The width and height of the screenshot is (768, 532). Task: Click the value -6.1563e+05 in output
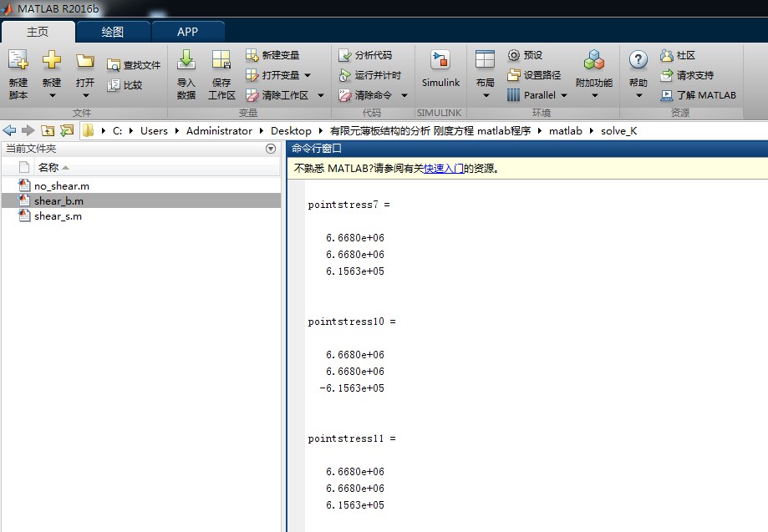tap(352, 388)
